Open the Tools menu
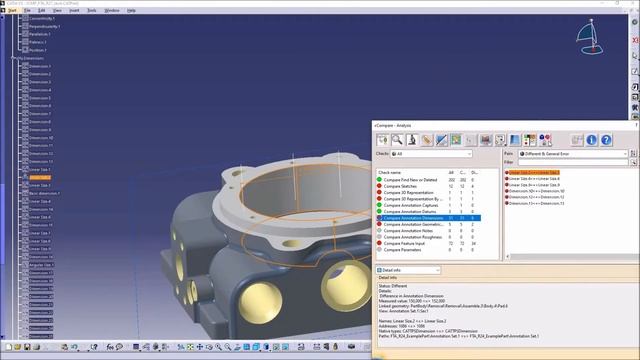 click(x=91, y=10)
